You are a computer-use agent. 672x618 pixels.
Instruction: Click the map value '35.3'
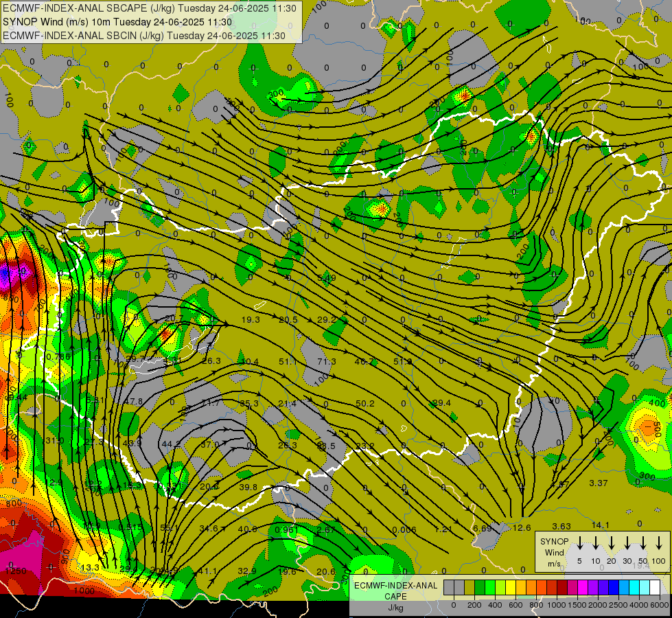coord(249,404)
